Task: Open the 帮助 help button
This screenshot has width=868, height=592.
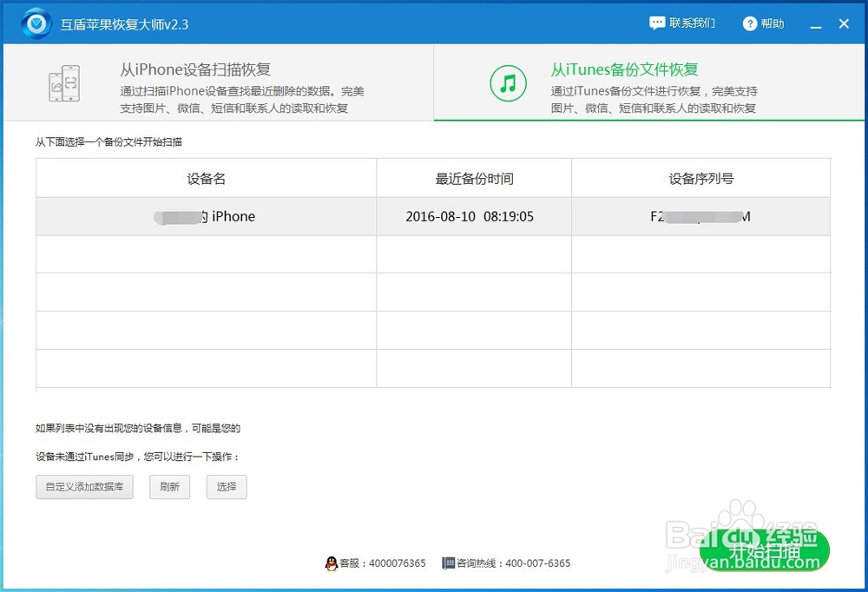Action: click(x=763, y=23)
